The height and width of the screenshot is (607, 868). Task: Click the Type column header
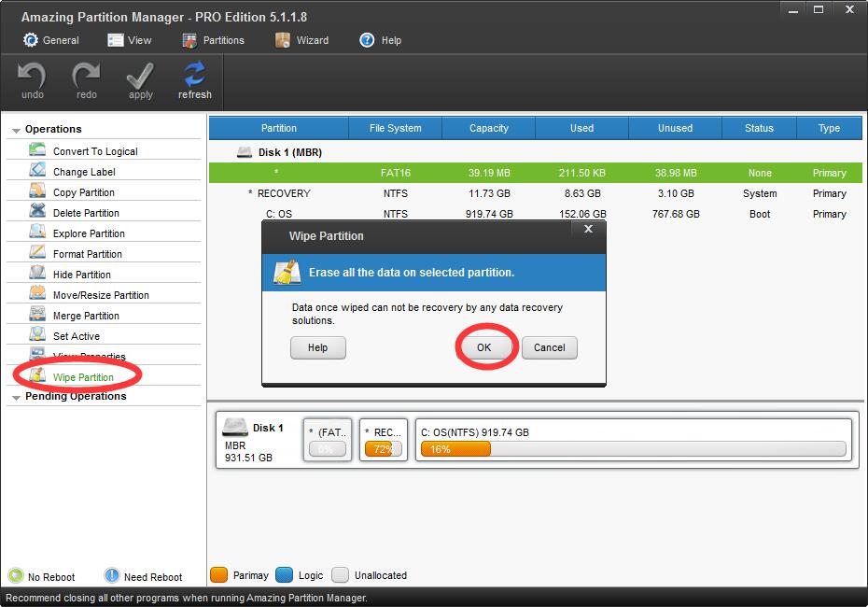tap(829, 128)
